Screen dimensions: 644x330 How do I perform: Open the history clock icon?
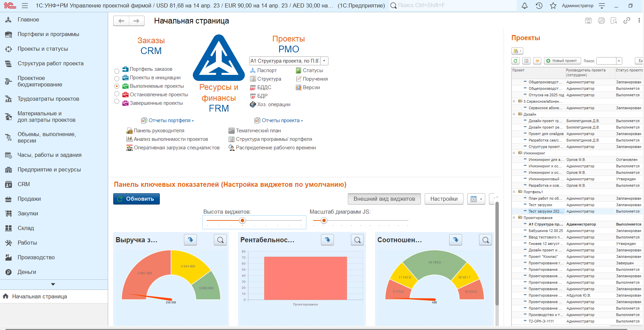pos(539,6)
